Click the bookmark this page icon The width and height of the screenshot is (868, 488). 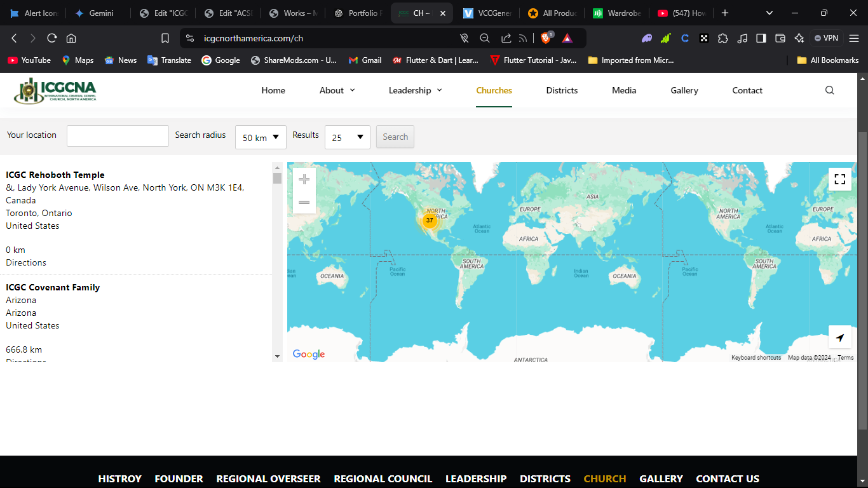pyautogui.click(x=165, y=38)
